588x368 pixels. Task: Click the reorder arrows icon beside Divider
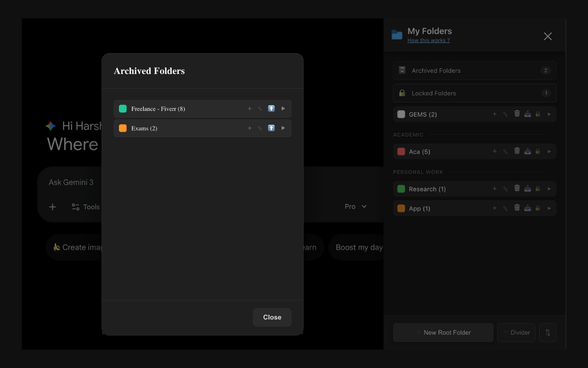(x=548, y=332)
